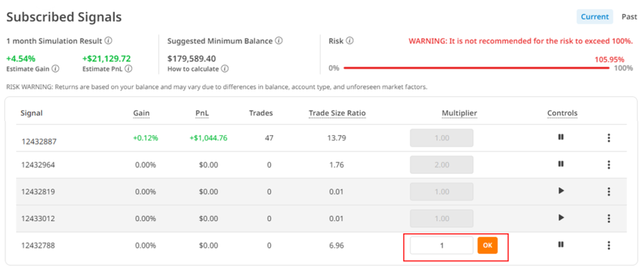Expand kebab menu for signal 12432788

click(609, 245)
